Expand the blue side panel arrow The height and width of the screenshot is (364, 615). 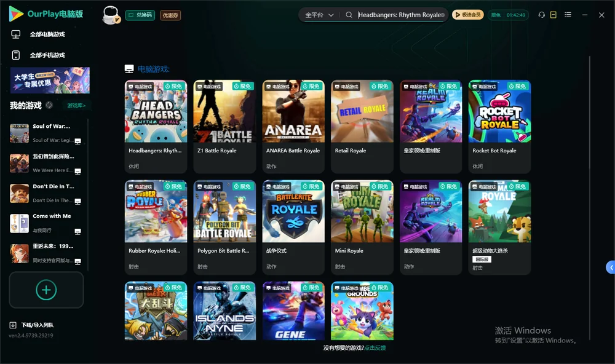pyautogui.click(x=611, y=267)
